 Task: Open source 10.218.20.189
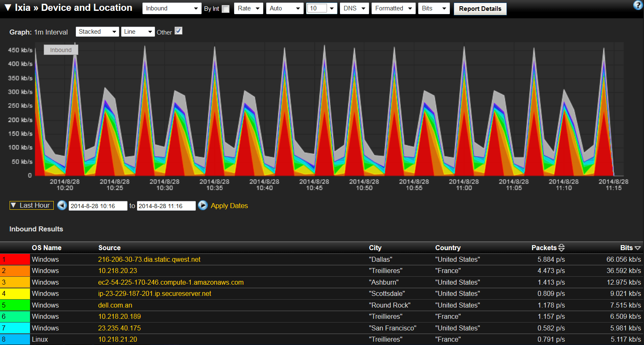coord(120,316)
